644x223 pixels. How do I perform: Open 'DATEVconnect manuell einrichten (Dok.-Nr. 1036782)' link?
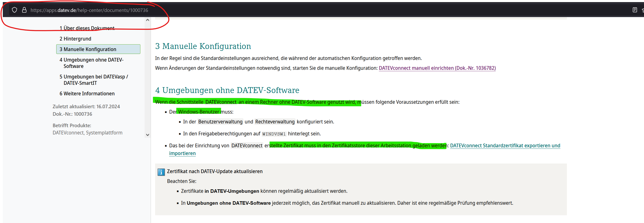(x=437, y=68)
